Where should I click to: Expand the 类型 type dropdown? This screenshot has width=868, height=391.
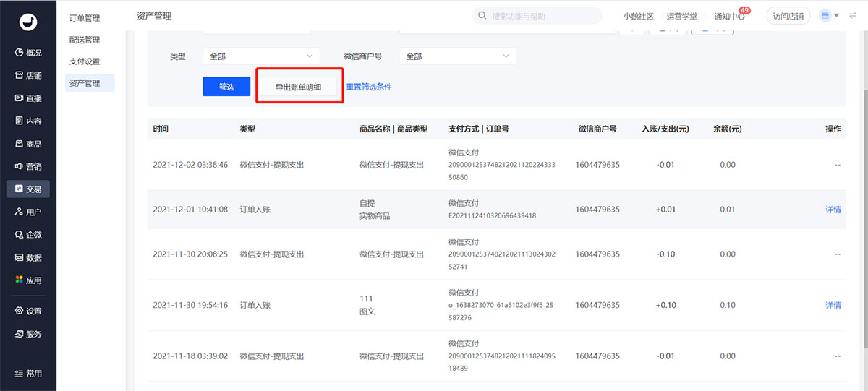click(x=261, y=56)
